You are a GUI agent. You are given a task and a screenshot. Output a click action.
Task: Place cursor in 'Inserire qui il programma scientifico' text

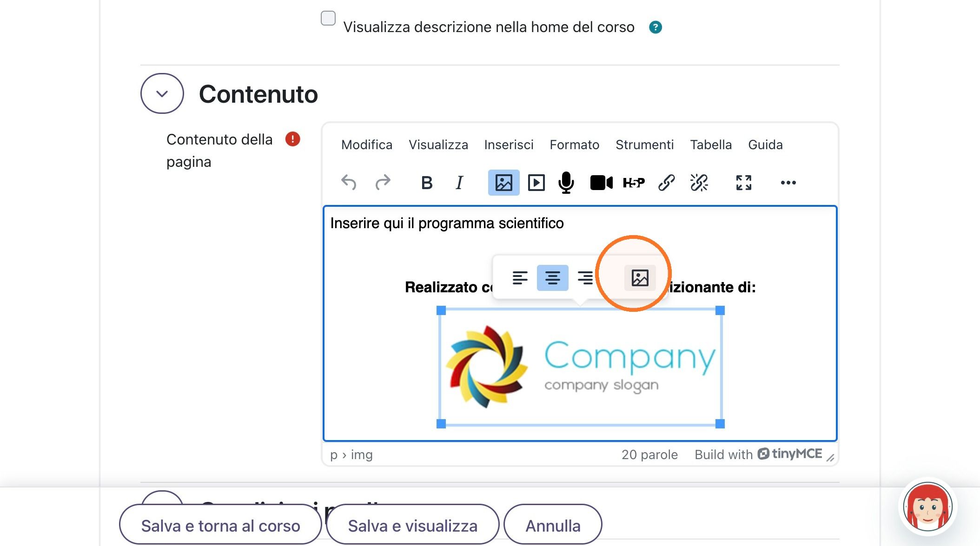pyautogui.click(x=447, y=224)
